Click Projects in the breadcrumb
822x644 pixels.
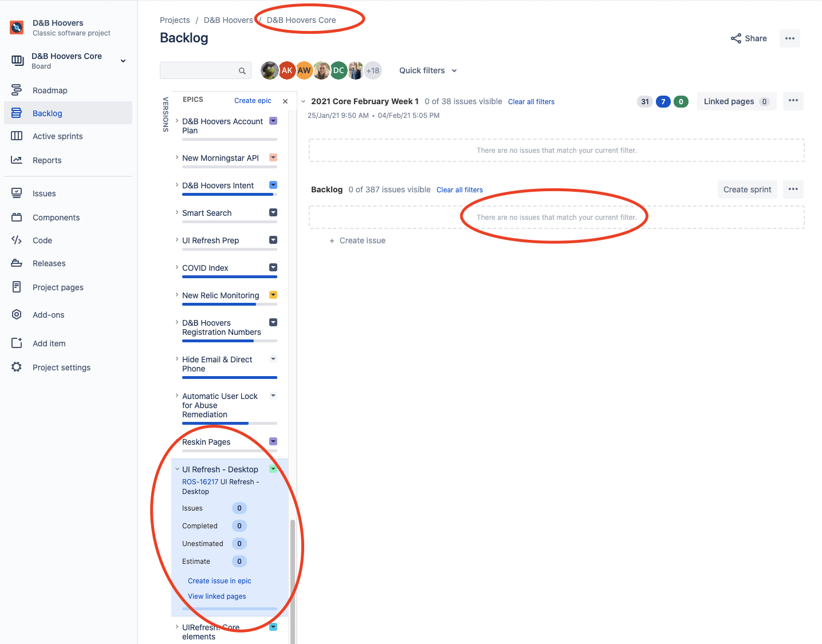[x=175, y=20]
